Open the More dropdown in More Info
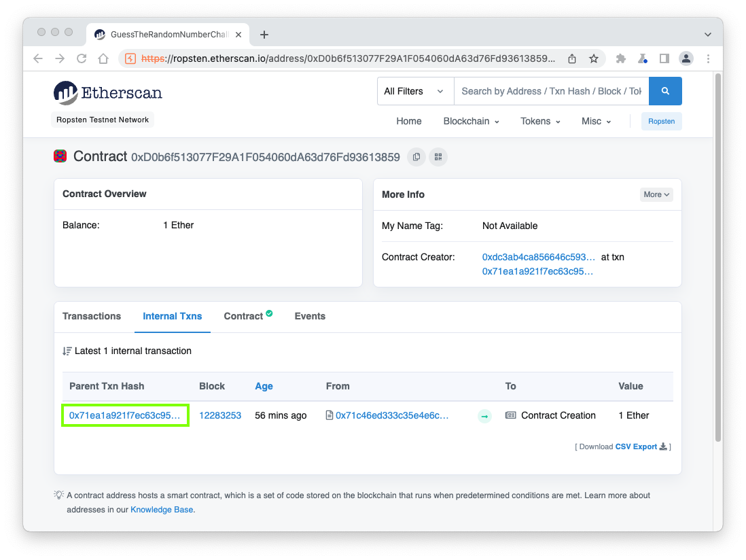The width and height of the screenshot is (746, 560). pyautogui.click(x=656, y=194)
